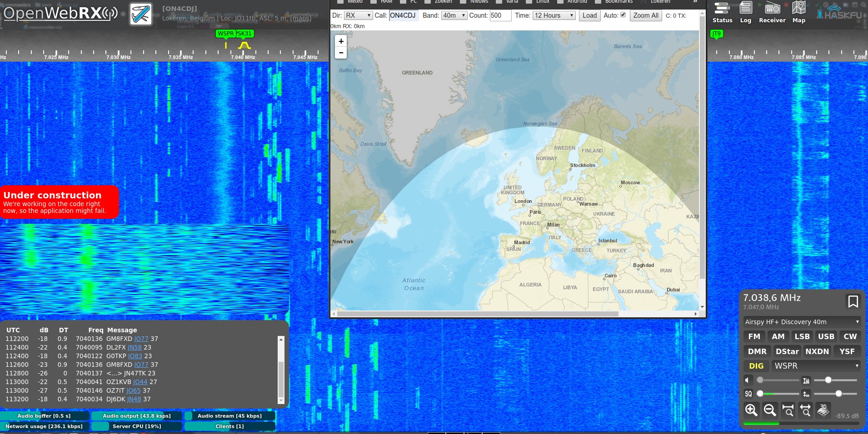Activate the DIG digital mode toggle
Screen dimensions: 868x434
click(x=756, y=366)
